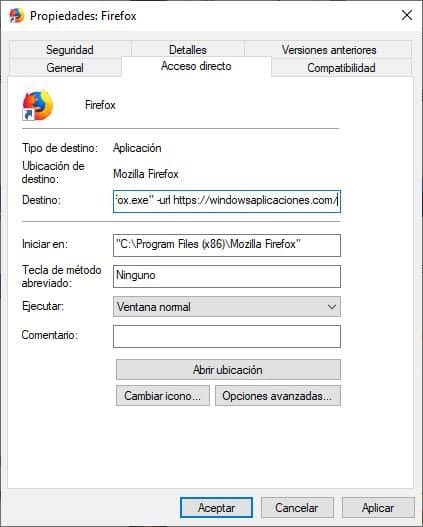Click the Firefox name text beside the icon
This screenshot has height=527, width=423.
point(100,105)
